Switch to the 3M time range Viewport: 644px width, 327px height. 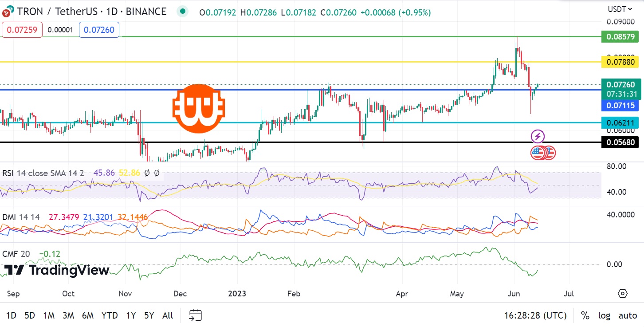coord(68,315)
